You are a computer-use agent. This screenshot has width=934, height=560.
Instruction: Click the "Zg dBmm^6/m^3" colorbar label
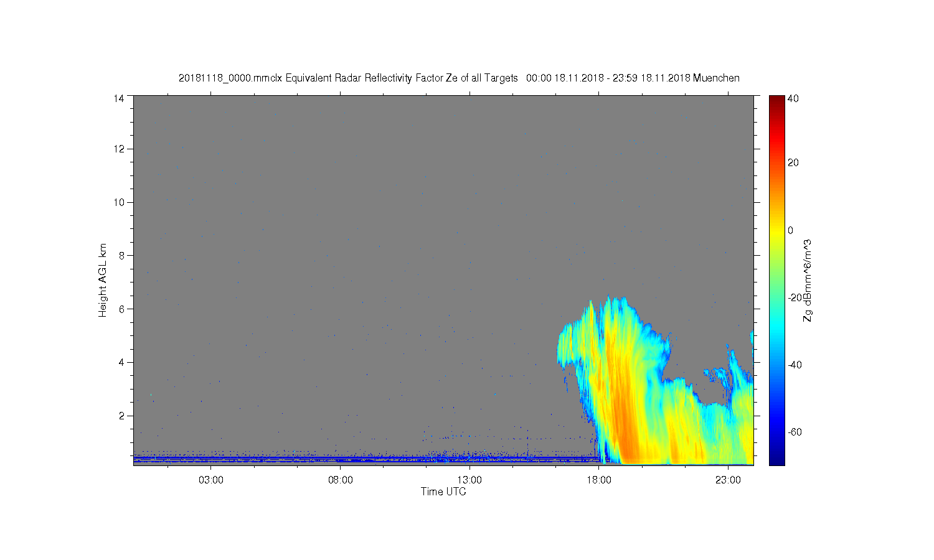tap(808, 281)
